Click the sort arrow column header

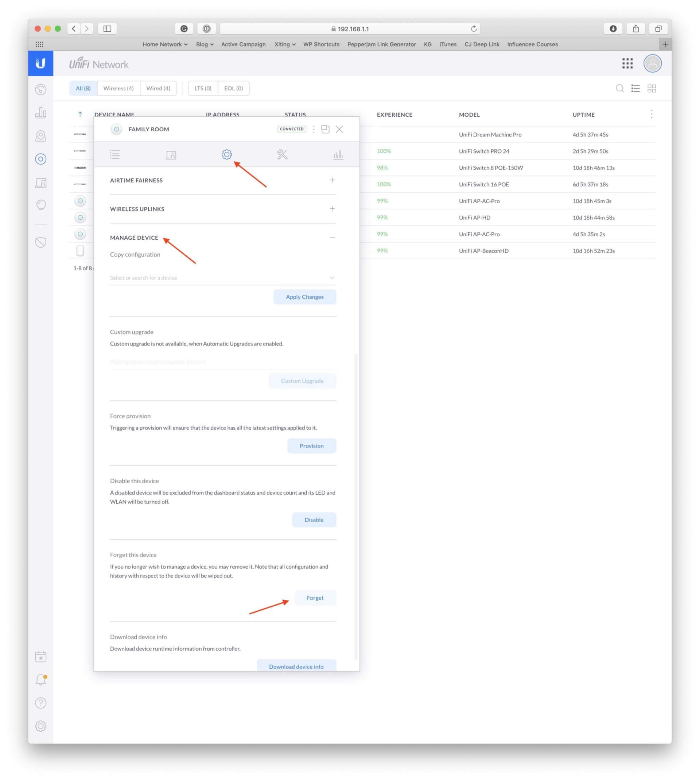(x=80, y=114)
